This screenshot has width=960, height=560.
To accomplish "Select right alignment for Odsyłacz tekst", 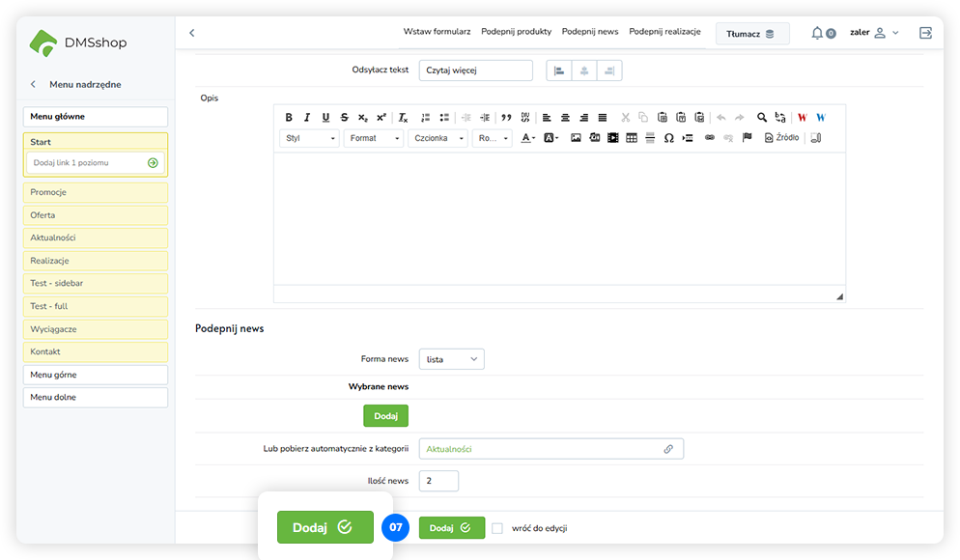I will click(x=609, y=70).
